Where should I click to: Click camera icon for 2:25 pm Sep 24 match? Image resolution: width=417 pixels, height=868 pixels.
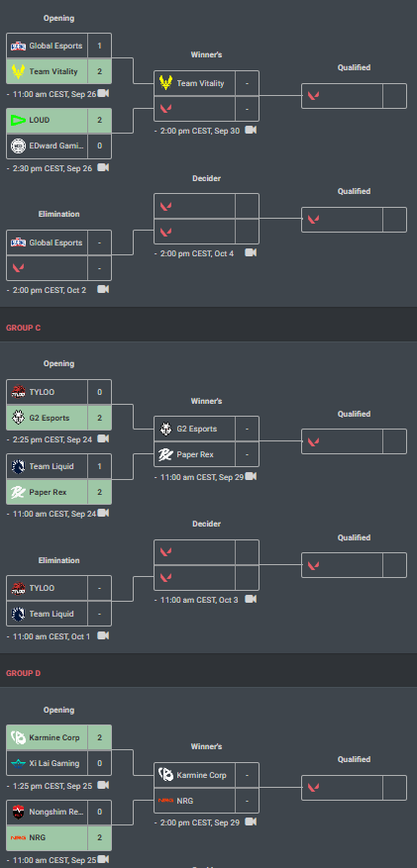(x=103, y=439)
